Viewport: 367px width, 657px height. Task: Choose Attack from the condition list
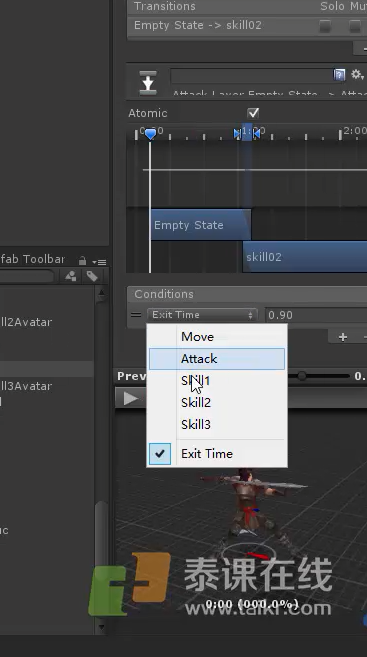[217, 359]
